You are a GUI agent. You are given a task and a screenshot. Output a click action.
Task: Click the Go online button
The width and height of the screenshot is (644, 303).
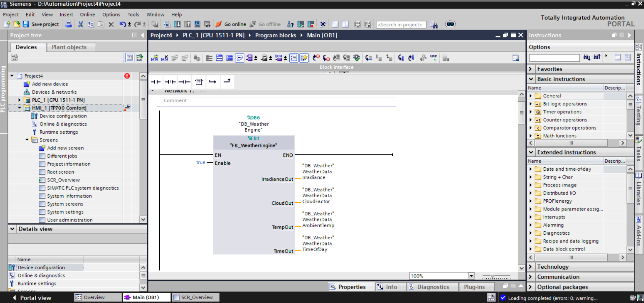231,24
